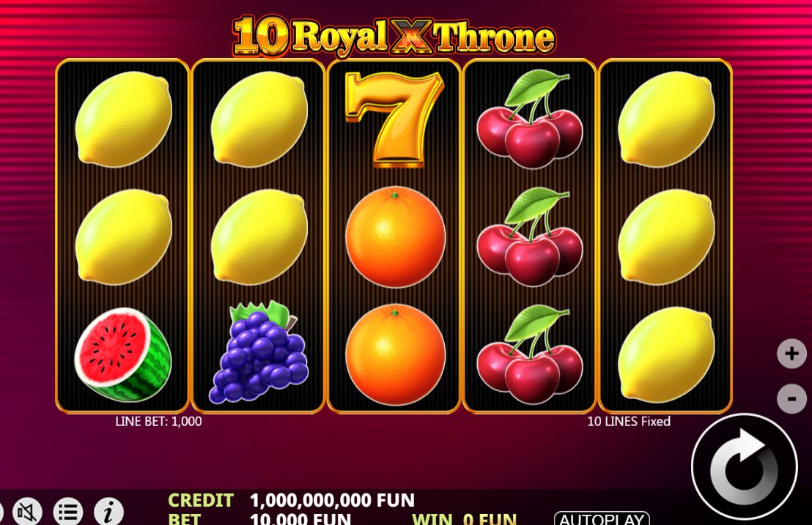Viewport: 812px width, 525px height.
Task: Click the 10 LINES Fixed label
Action: tap(629, 422)
